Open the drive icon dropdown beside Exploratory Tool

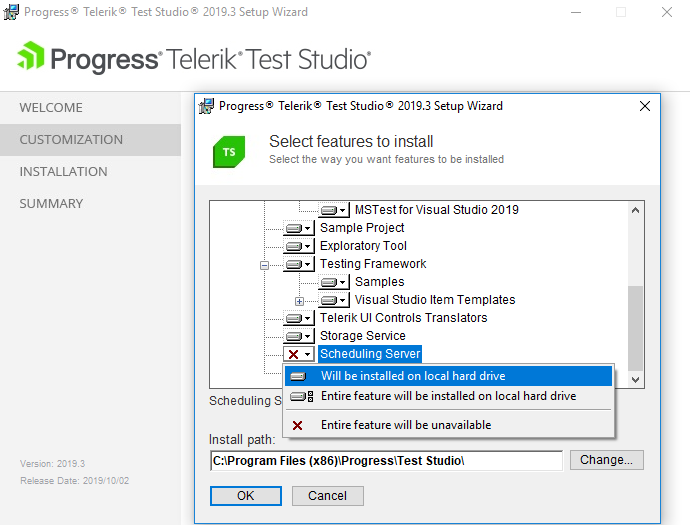pos(299,246)
